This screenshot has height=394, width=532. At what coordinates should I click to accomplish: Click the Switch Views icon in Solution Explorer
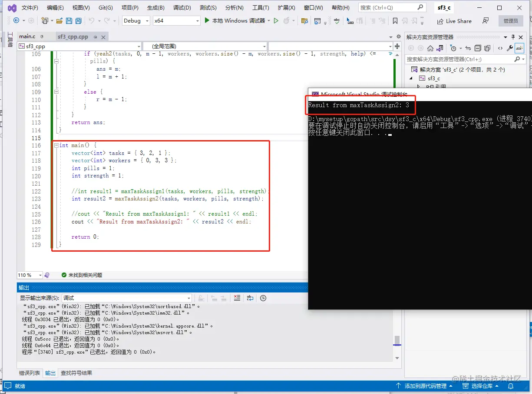tap(440, 48)
